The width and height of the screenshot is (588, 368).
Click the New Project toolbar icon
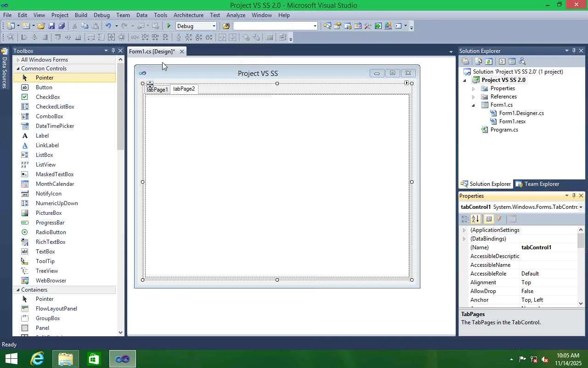point(11,26)
